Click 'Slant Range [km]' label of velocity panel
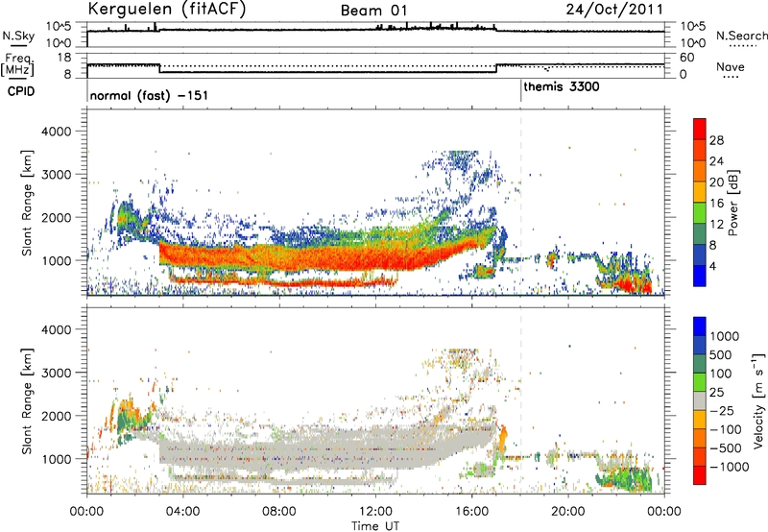This screenshot has height=532, width=768. click(x=27, y=400)
